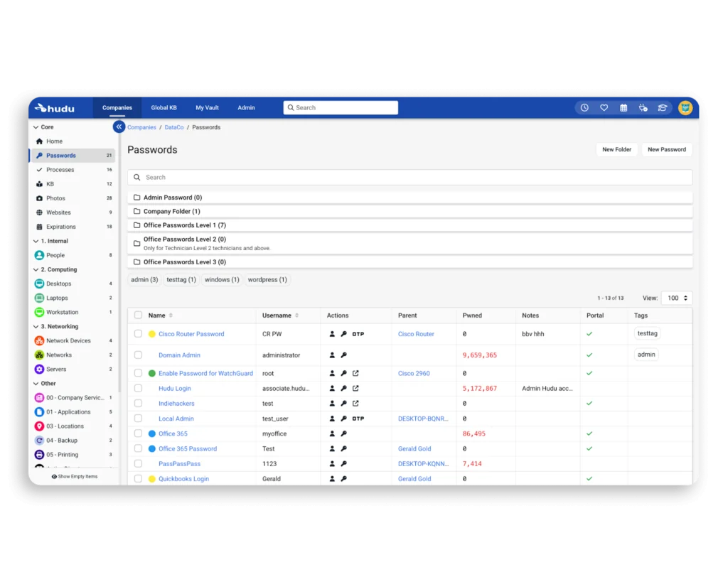Screen dimensions: 728x582
Task: Click OTP icon for Cisco Router Password
Action: coord(358,334)
